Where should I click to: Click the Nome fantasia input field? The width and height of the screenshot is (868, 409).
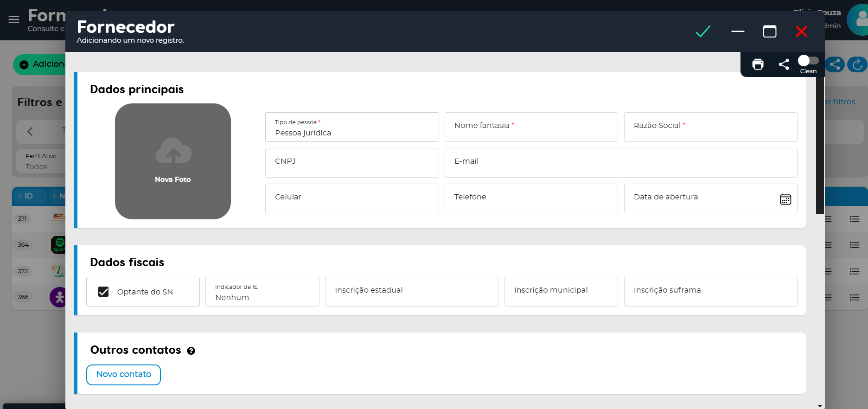point(531,127)
